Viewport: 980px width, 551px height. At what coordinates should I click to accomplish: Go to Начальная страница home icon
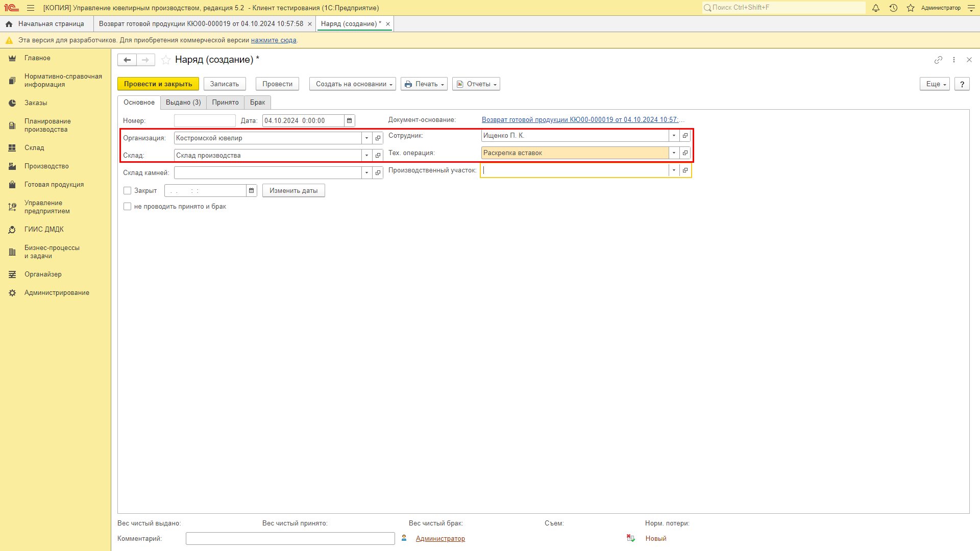tap(9, 24)
